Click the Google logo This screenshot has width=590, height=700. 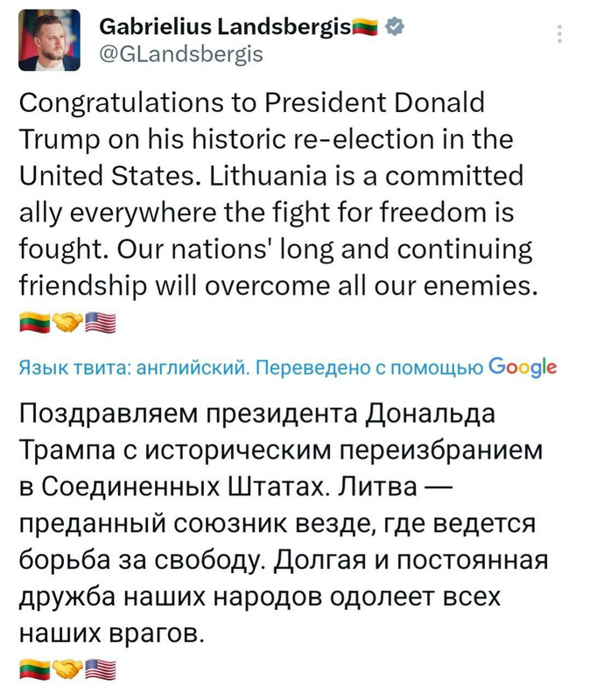[523, 367]
